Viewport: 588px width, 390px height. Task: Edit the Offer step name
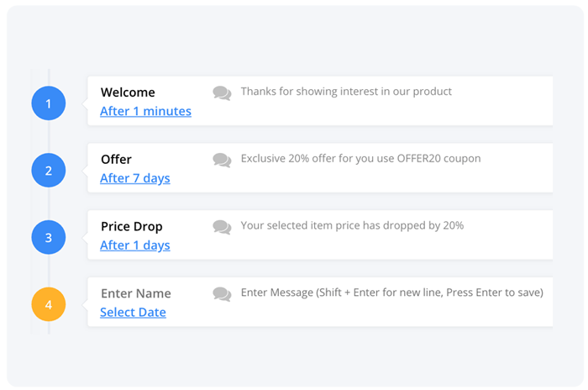[116, 160]
